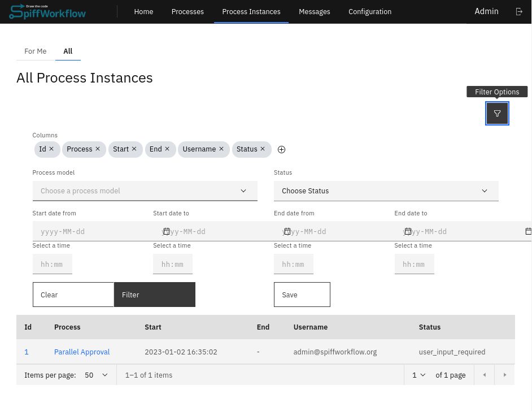Click the Start date from time field
The height and width of the screenshot is (411, 532).
pyautogui.click(x=53, y=264)
